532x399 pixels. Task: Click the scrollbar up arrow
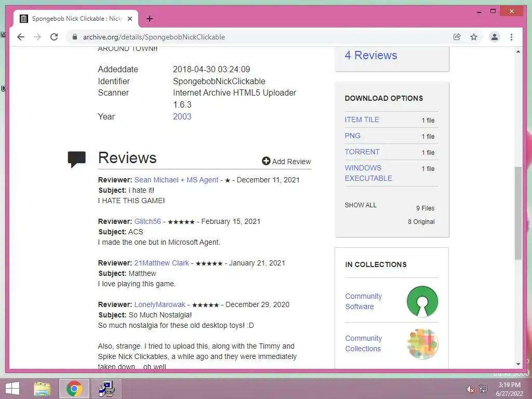(518, 51)
